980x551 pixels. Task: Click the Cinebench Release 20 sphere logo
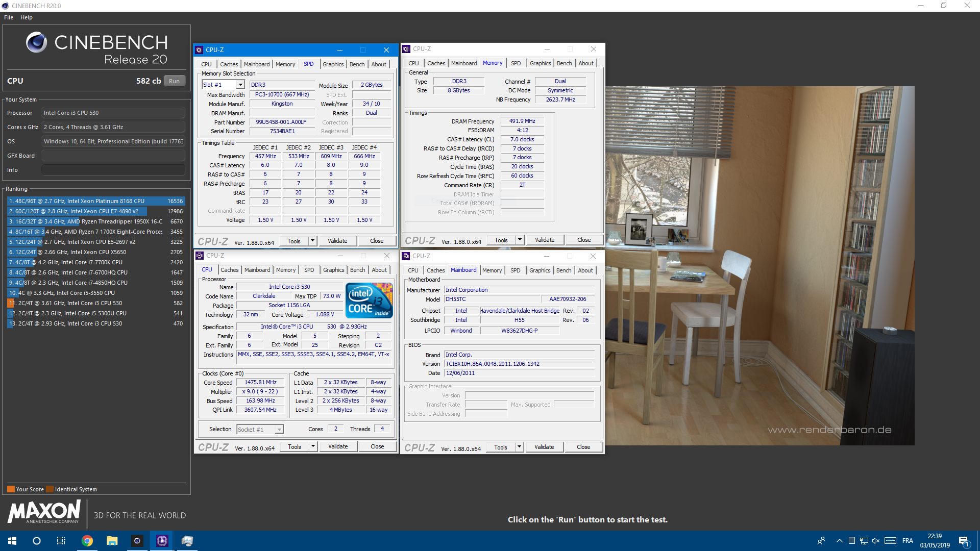coord(36,42)
